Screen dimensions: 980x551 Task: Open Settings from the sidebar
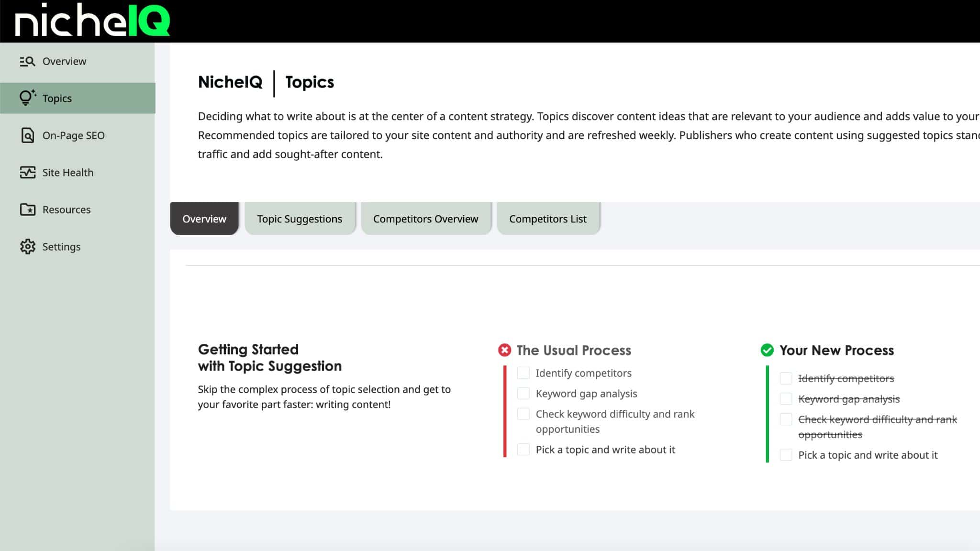78,246
